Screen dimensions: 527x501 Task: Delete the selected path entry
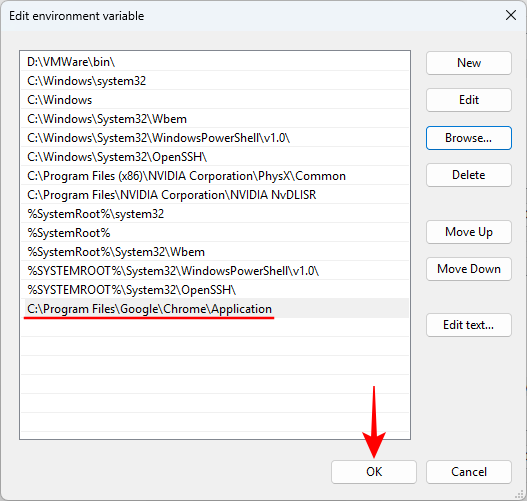(x=469, y=175)
